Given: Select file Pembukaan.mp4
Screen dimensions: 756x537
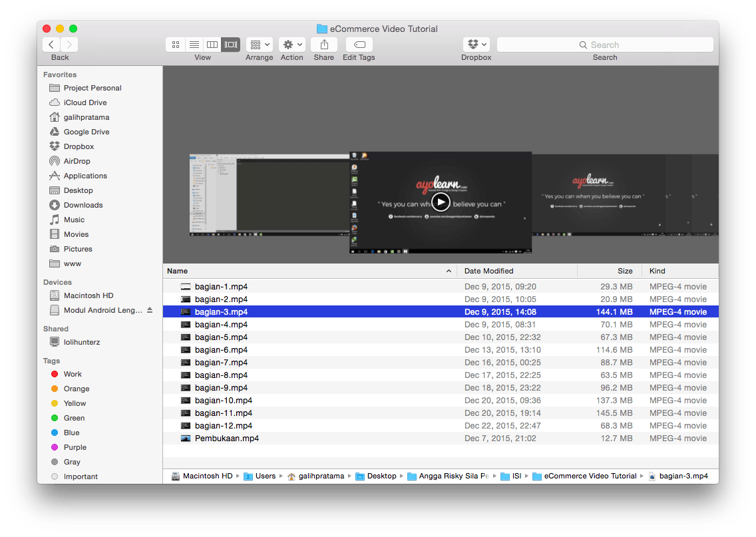Looking at the screenshot, I should pos(441,439).
